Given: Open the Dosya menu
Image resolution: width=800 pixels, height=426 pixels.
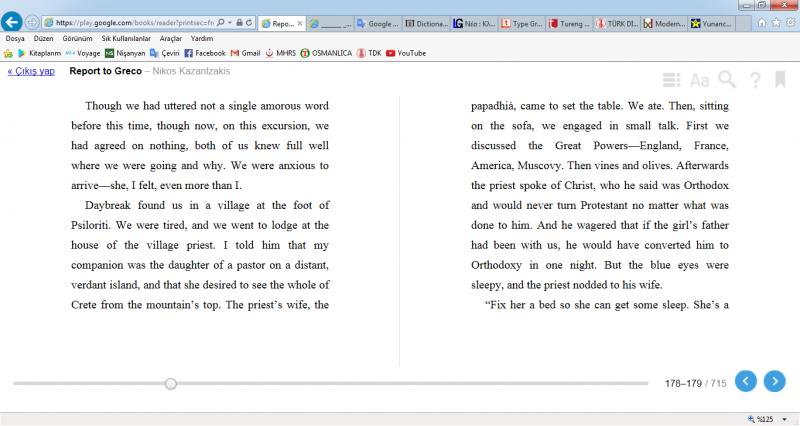Looking at the screenshot, I should tap(15, 38).
